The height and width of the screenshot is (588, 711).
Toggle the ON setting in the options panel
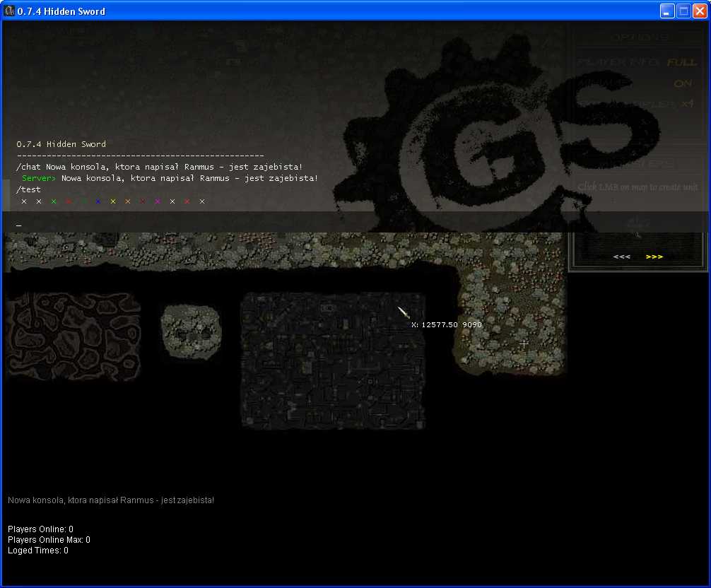(x=683, y=83)
